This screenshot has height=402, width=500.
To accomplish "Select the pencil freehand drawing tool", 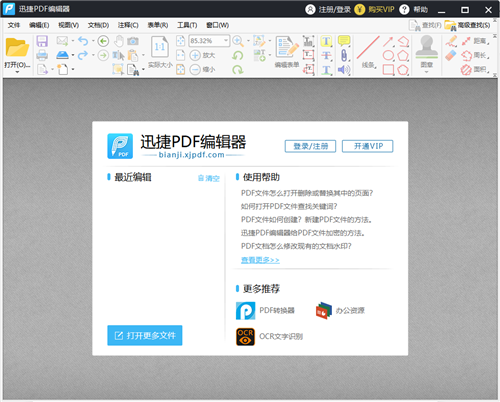I will (451, 41).
